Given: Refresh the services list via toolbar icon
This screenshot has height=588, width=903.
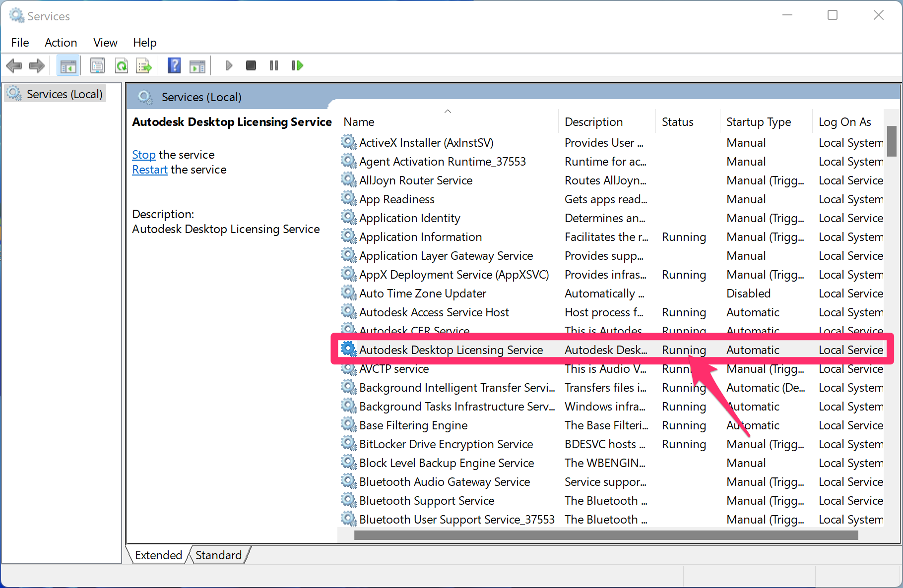Looking at the screenshot, I should point(122,65).
